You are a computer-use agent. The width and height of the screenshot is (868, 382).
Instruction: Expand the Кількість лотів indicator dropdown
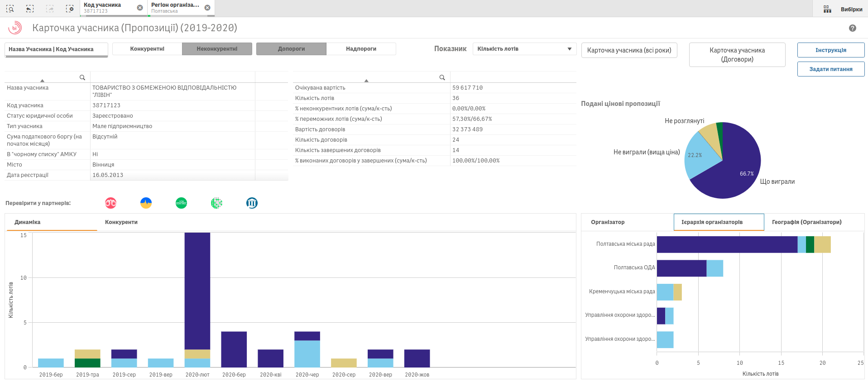[x=524, y=49]
